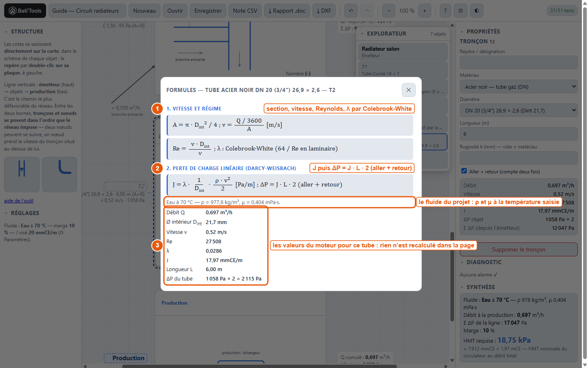Click the undo arrow icon in toolbar
This screenshot has height=368, width=588.
pos(351,11)
